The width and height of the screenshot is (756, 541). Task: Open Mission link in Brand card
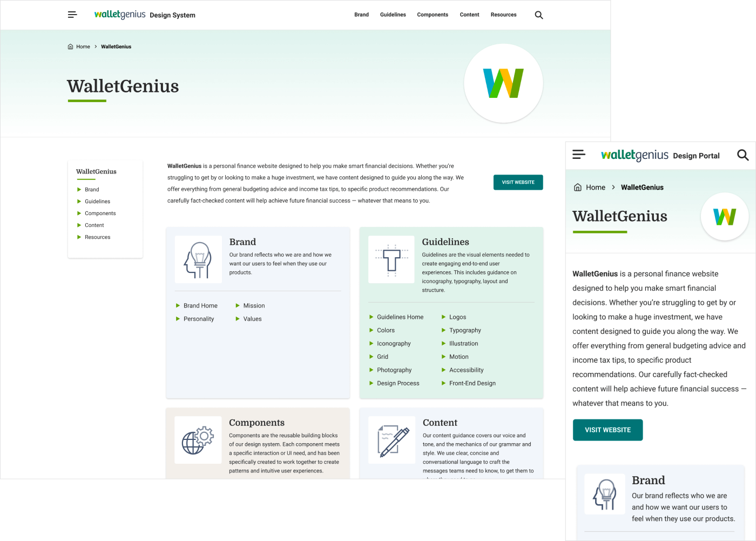coord(254,306)
